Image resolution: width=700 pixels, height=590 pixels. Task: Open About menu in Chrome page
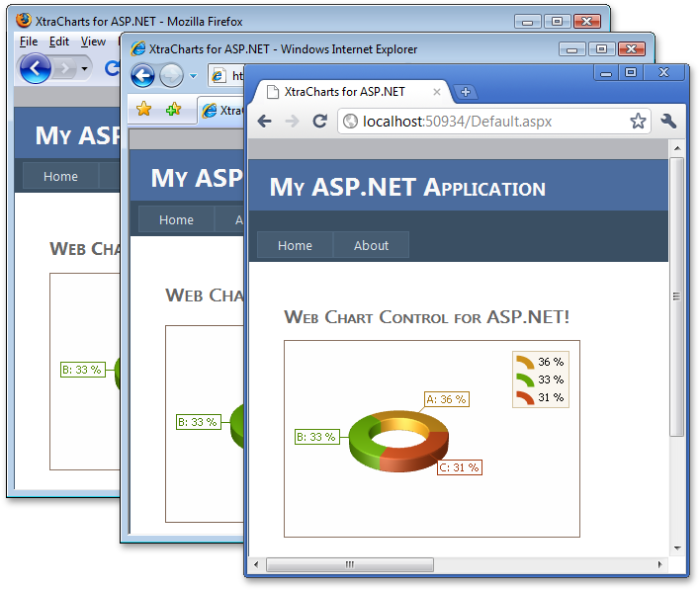click(x=371, y=245)
